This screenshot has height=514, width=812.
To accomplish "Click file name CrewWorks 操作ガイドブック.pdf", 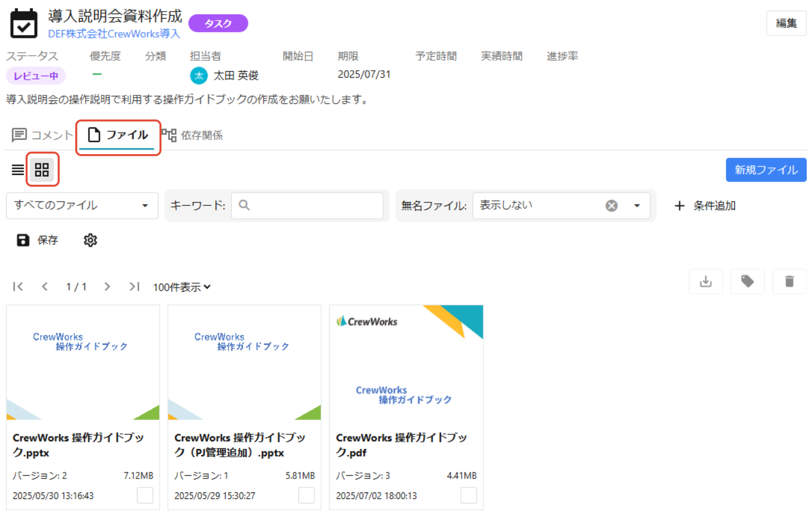I will click(x=401, y=445).
